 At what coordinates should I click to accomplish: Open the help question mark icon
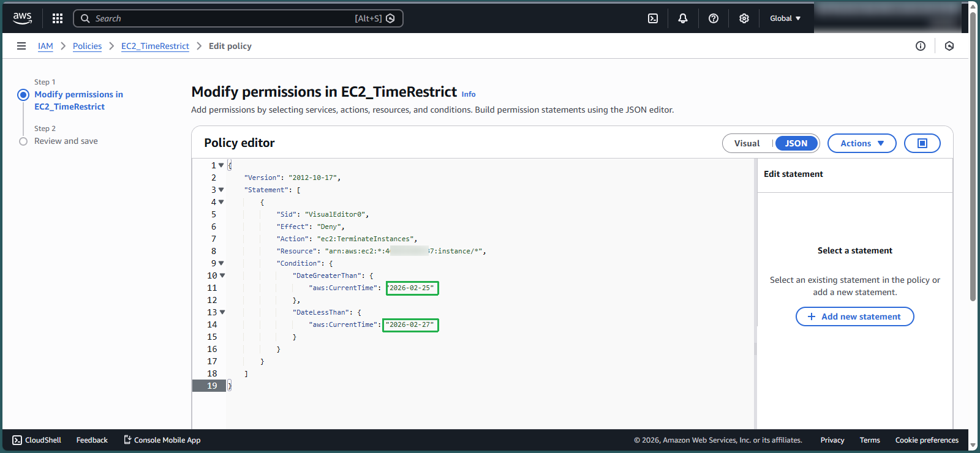tap(714, 18)
